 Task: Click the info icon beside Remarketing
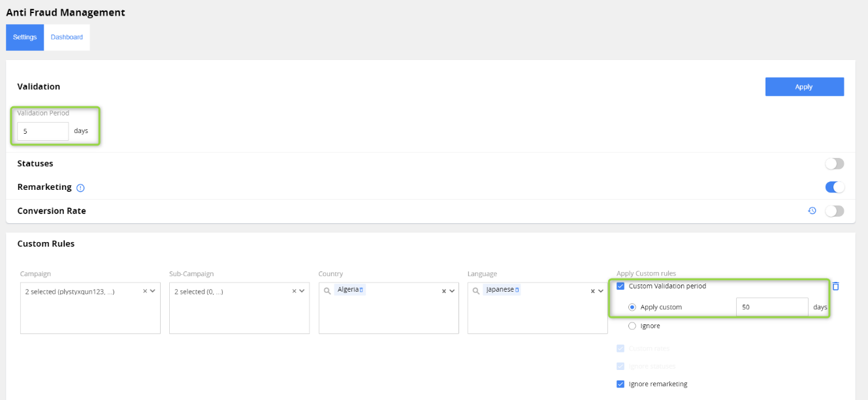[x=80, y=187]
